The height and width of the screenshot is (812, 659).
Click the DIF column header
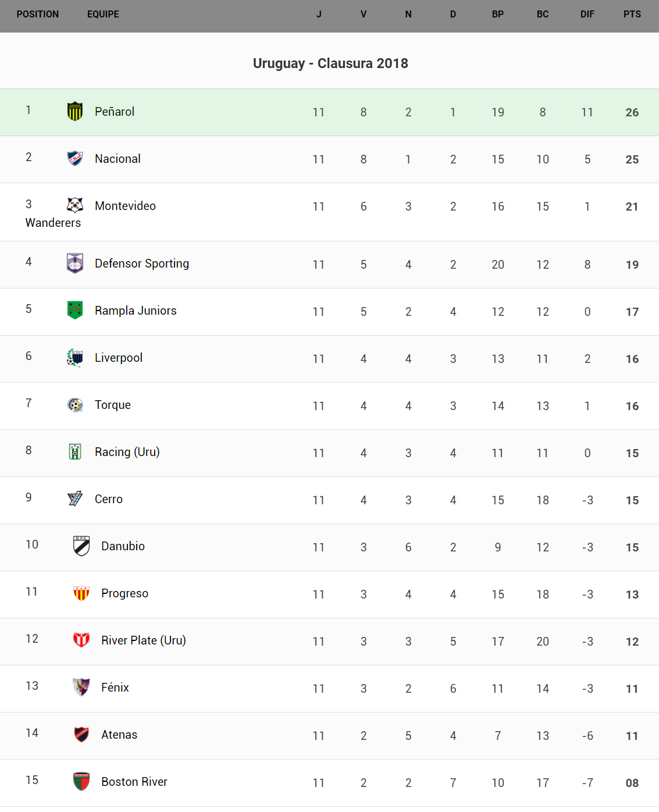587,15
